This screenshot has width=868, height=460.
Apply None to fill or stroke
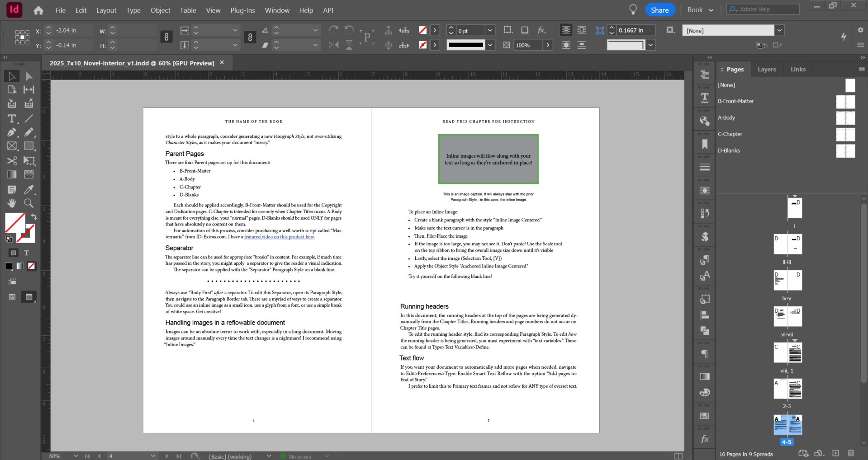click(x=31, y=266)
